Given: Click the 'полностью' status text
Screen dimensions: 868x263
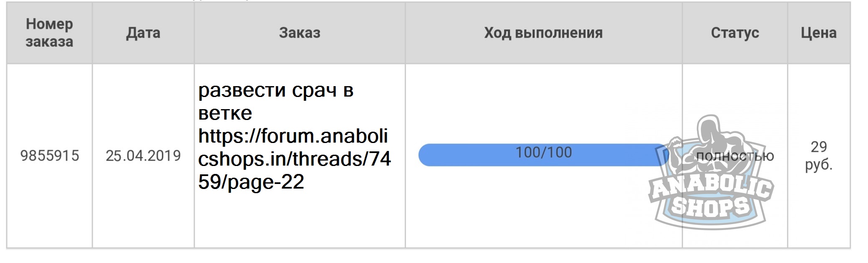Looking at the screenshot, I should (x=735, y=156).
